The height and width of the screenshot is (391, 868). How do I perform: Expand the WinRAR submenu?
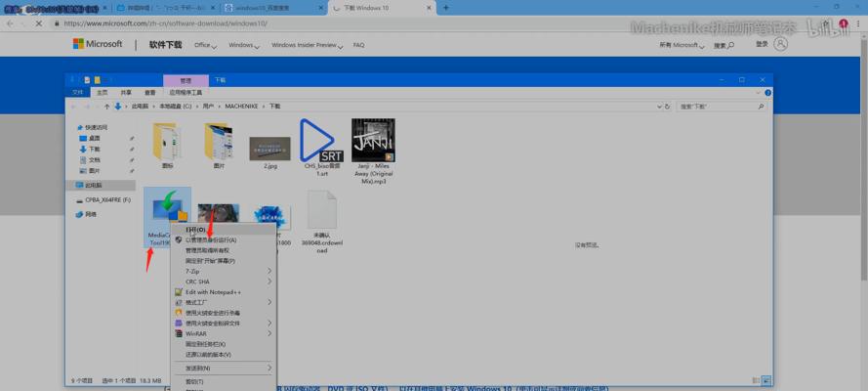pyautogui.click(x=223, y=334)
